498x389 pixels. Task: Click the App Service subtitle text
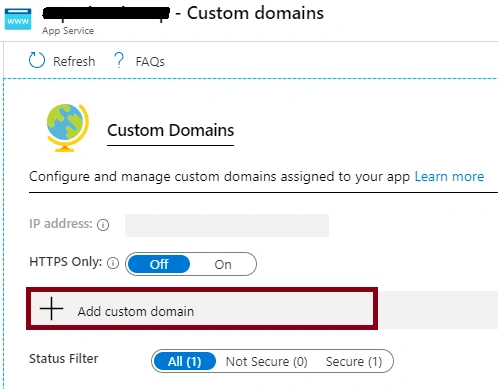68,31
